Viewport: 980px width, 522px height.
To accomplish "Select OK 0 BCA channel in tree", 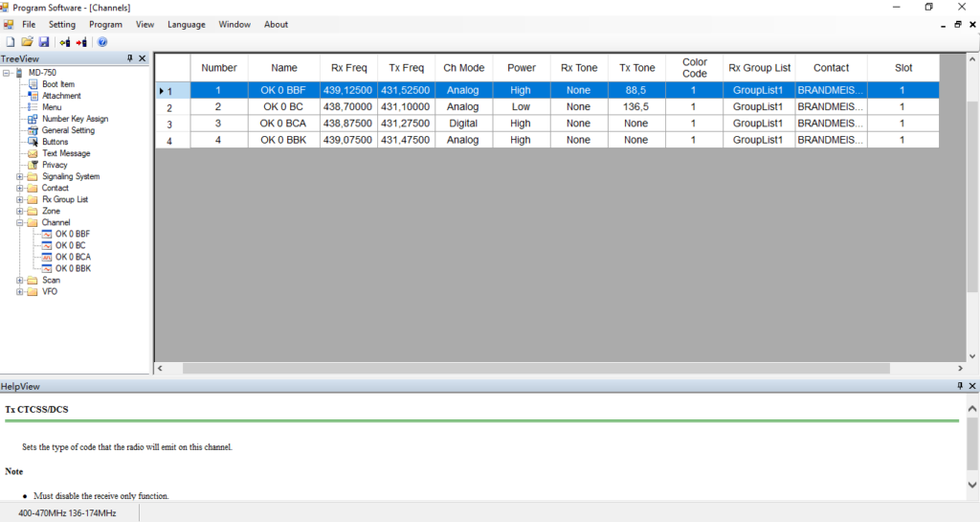I will click(x=73, y=257).
